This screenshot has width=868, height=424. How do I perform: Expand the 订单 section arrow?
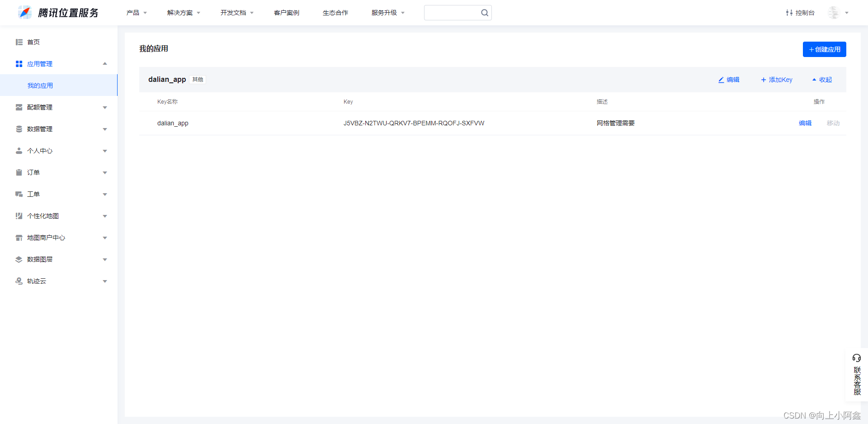[x=105, y=172]
